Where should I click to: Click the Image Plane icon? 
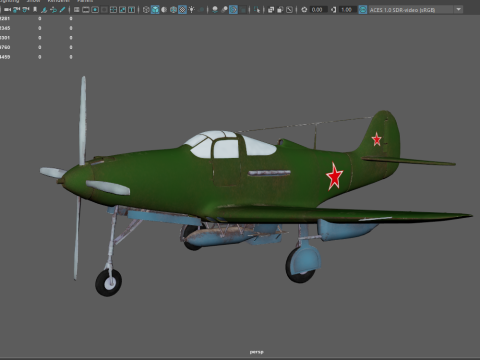pos(44,10)
